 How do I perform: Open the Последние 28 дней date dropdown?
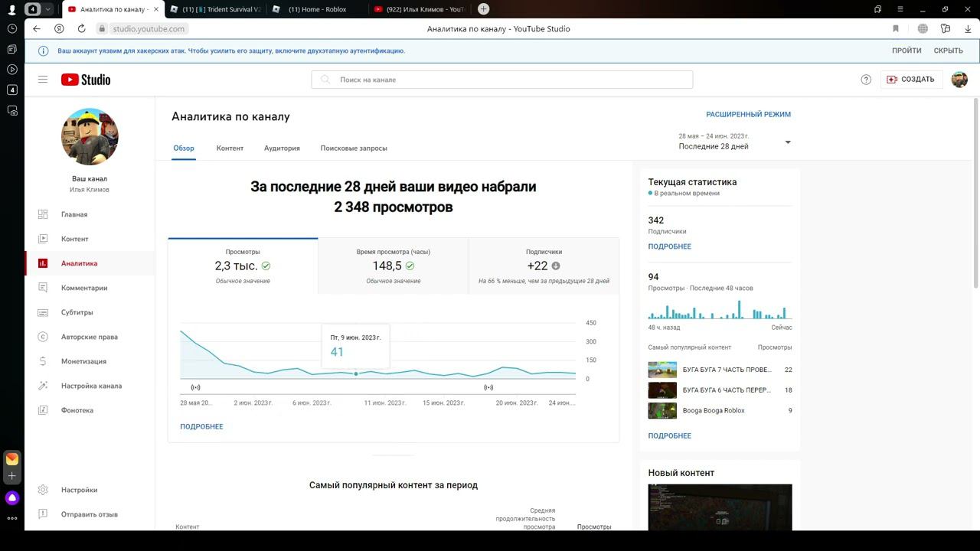coord(734,142)
